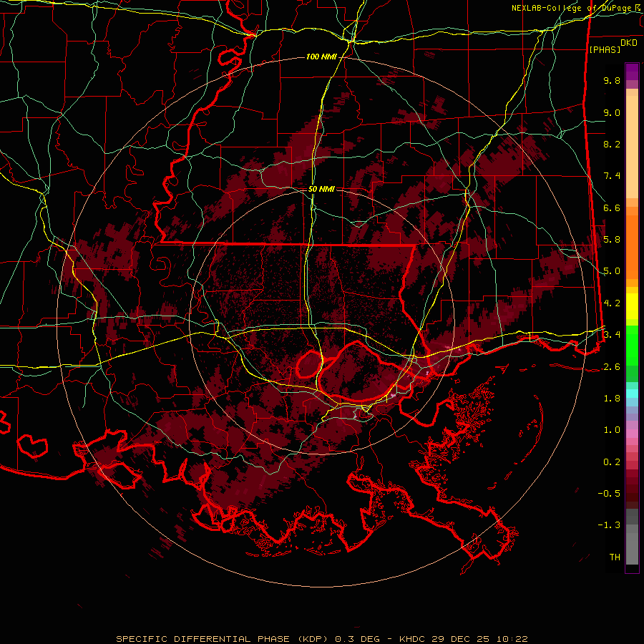Screen dimensions: 644x644
Task: Click the gray segment of the color bar
Action: coord(632,537)
